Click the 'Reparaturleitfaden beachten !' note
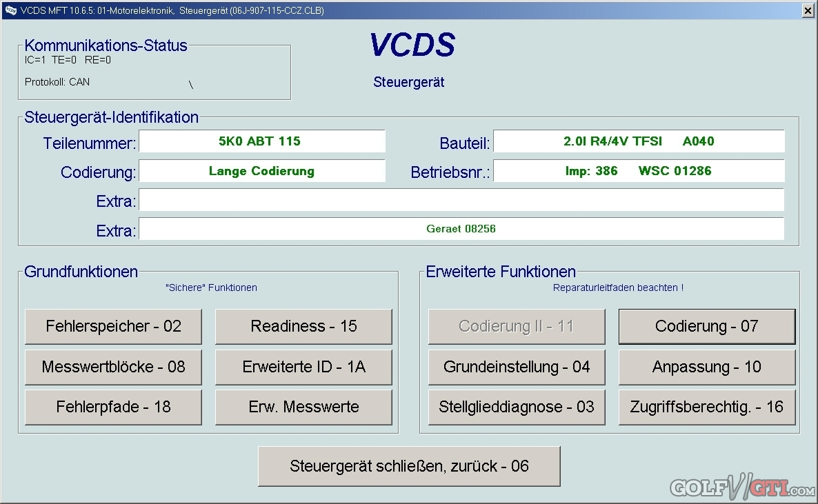Screen dimensions: 818x504 coord(618,288)
